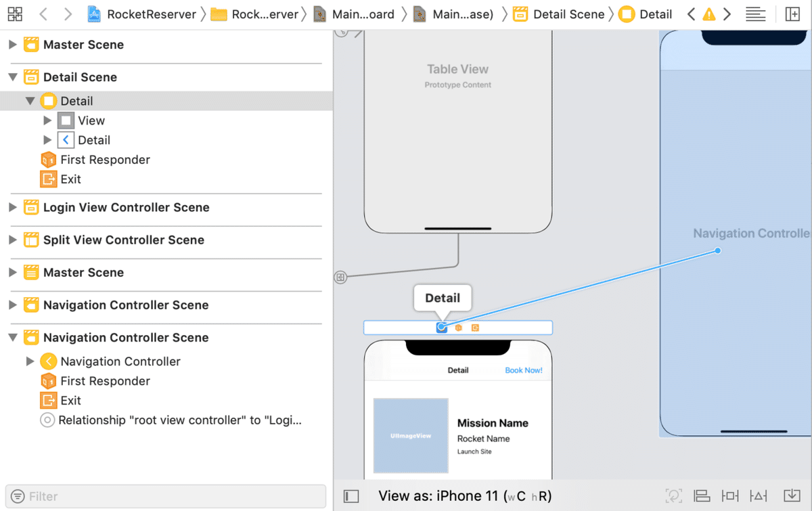812x511 pixels.
Task: Go back in editor history
Action: (x=43, y=14)
